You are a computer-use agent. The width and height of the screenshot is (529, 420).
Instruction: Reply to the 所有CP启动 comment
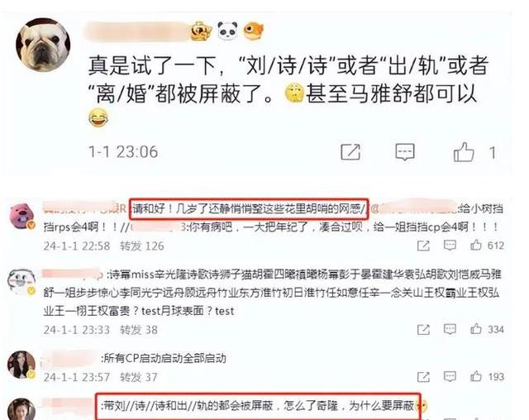pos(450,376)
